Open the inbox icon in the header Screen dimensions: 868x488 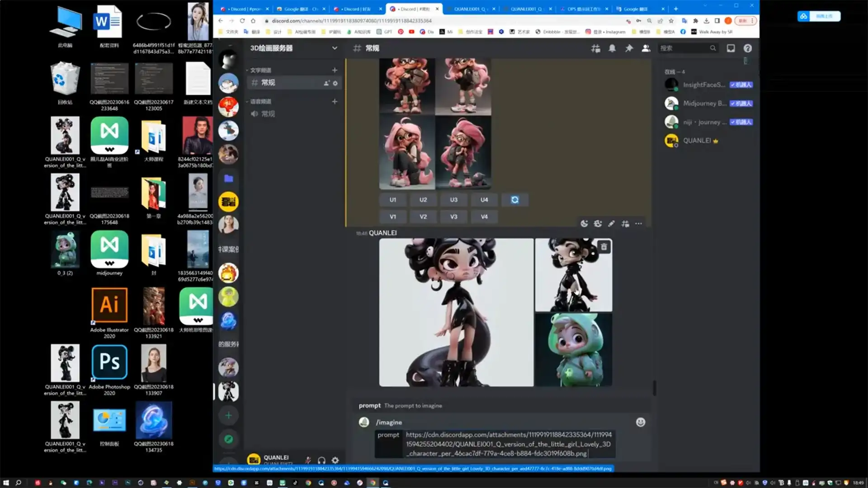(731, 48)
